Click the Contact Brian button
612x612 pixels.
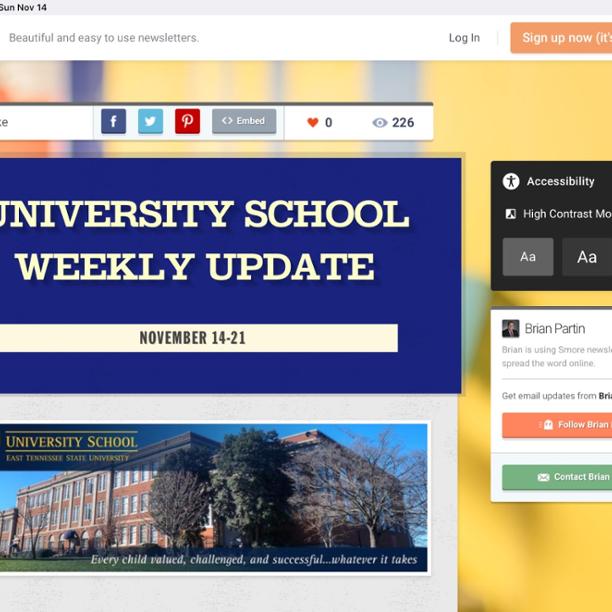pos(556,477)
